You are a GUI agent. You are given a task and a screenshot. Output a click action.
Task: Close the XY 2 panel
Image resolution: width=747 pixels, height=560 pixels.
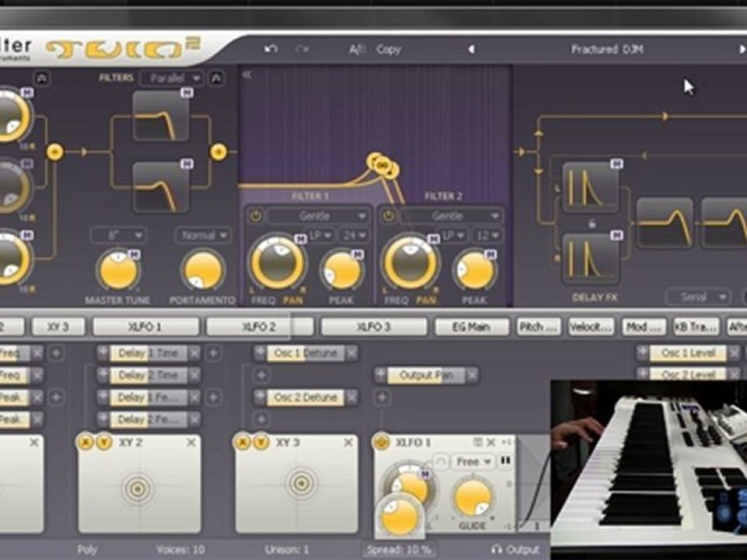tap(191, 443)
